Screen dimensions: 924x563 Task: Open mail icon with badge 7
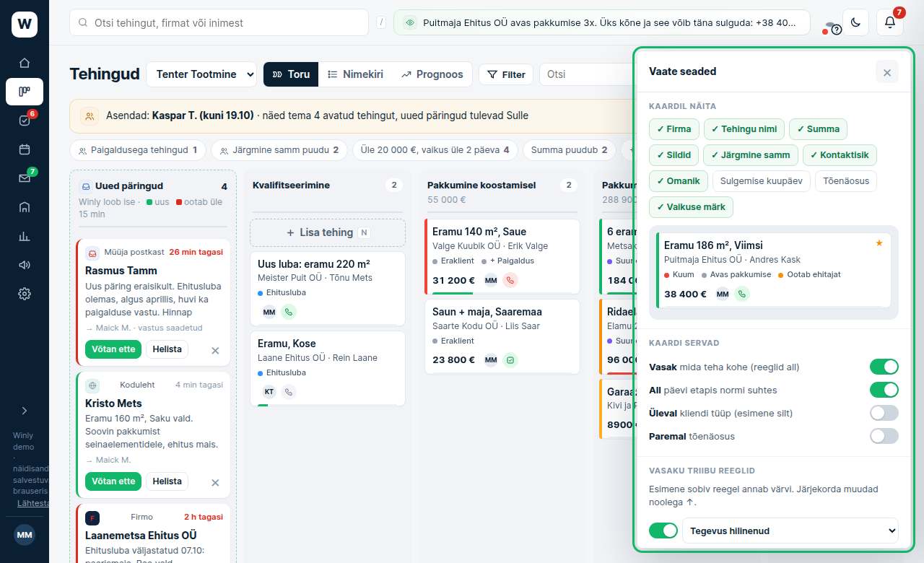click(25, 178)
